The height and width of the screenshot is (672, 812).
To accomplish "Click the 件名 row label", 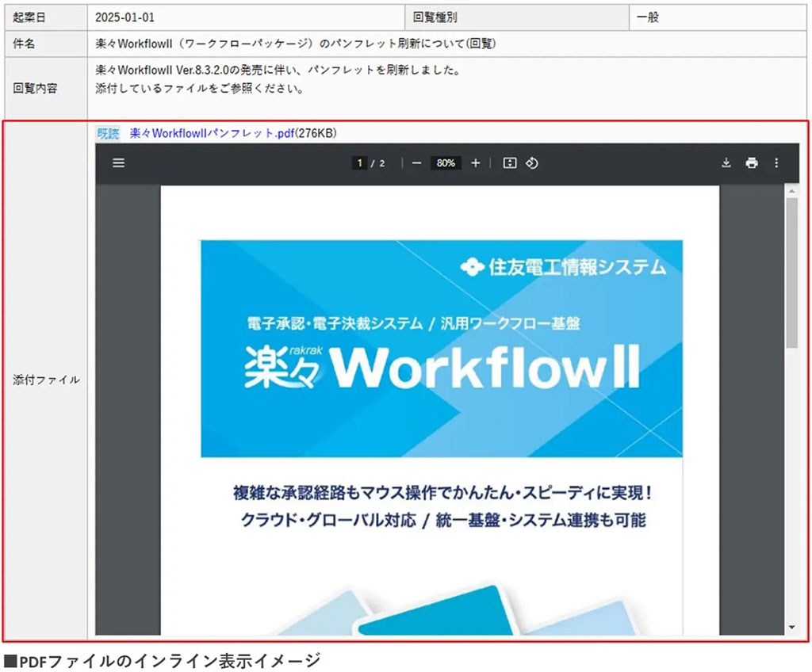I will [24, 44].
